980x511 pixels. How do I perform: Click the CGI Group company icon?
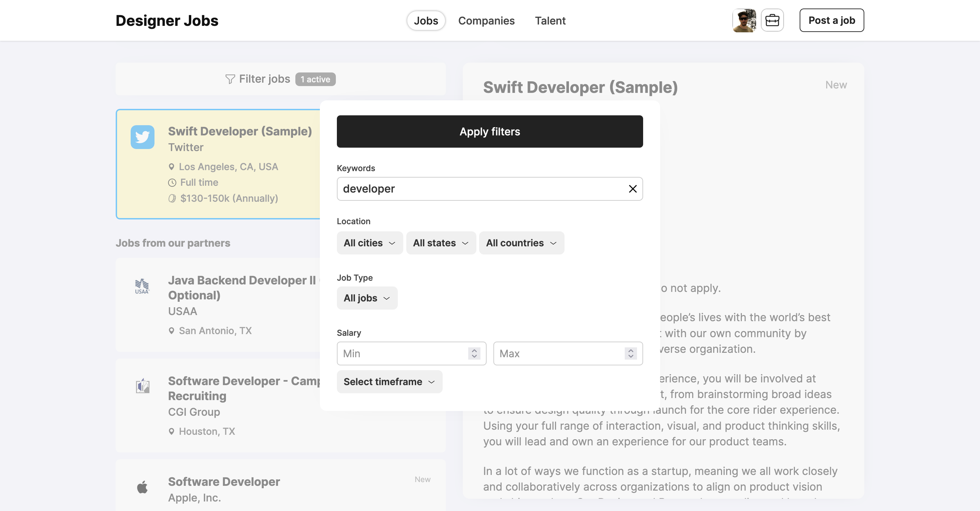tap(142, 385)
